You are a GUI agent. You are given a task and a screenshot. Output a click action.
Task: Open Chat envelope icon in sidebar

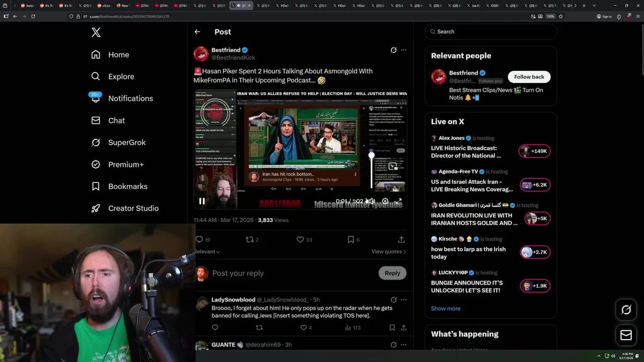(x=96, y=120)
